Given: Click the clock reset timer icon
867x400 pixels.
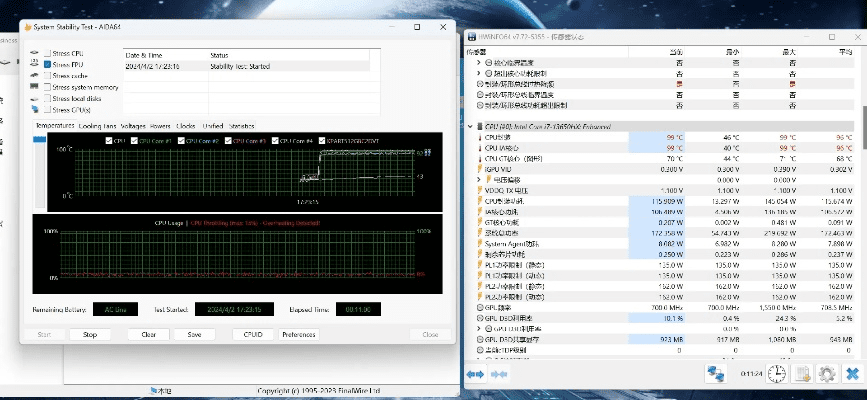Looking at the screenshot, I should 775,373.
